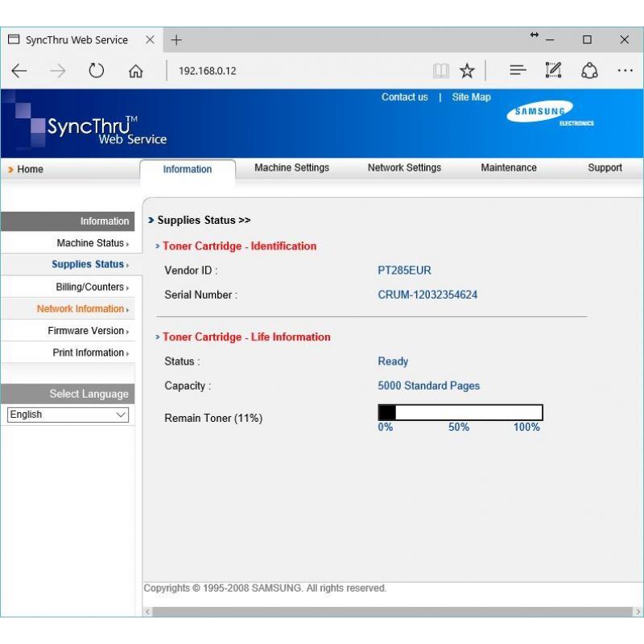Make a web note pen icon
644x644 pixels.
553,70
